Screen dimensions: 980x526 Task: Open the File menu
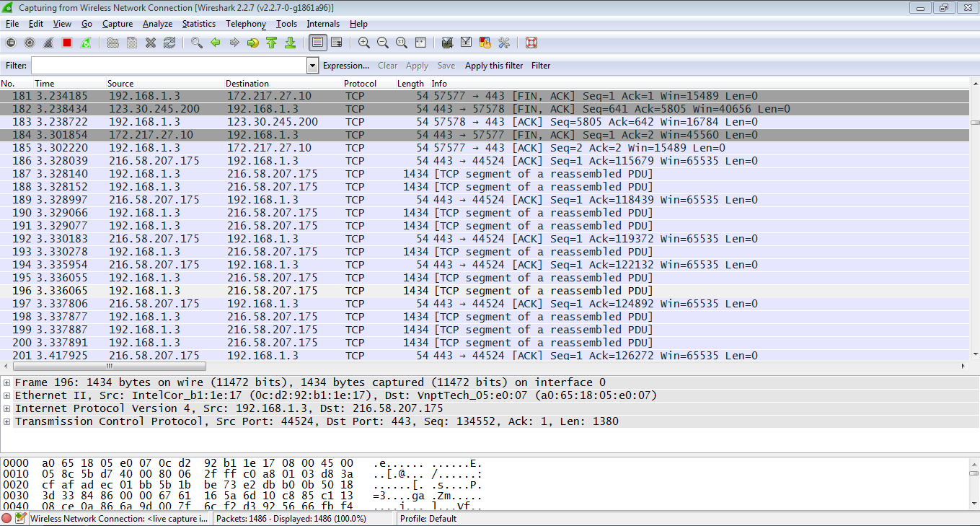(12, 24)
